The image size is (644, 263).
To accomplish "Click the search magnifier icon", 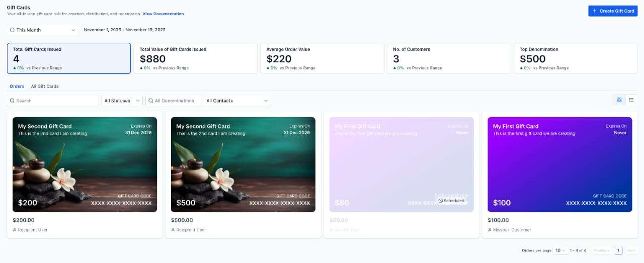I will point(12,101).
